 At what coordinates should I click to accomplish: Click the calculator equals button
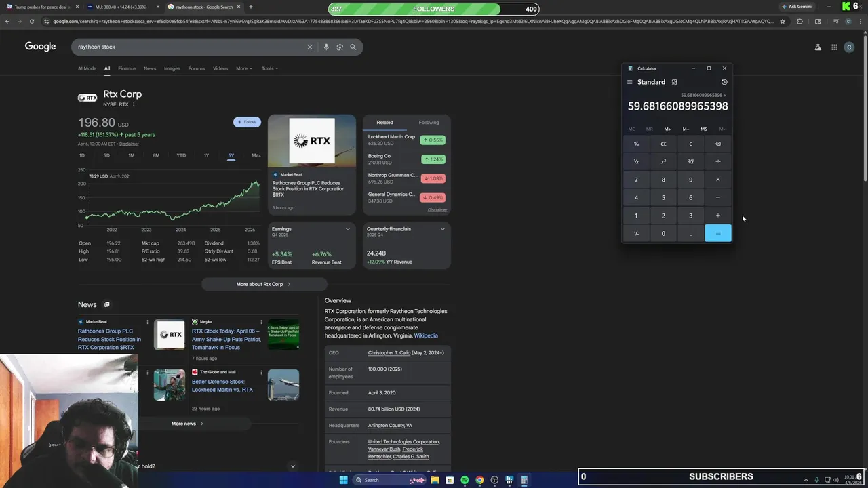(x=718, y=233)
